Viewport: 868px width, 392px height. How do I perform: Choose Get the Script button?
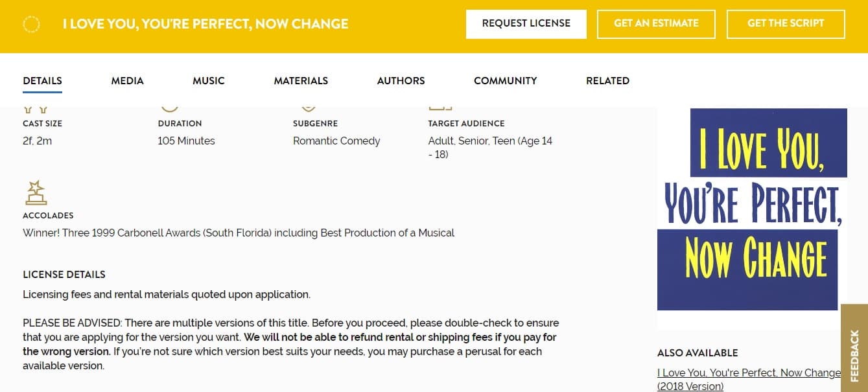[786, 24]
